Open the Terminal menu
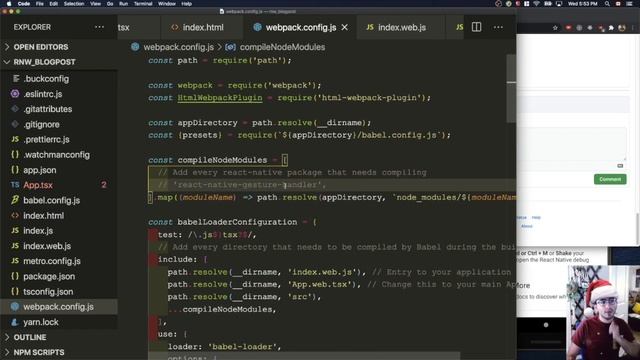Image resolution: width=640 pixels, height=360 pixels. (143, 4)
